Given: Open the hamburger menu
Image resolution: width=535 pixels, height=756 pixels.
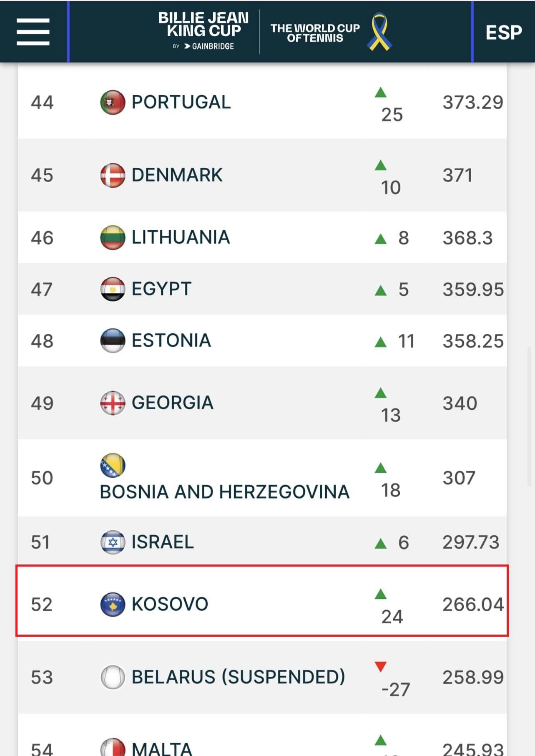Looking at the screenshot, I should click(33, 32).
